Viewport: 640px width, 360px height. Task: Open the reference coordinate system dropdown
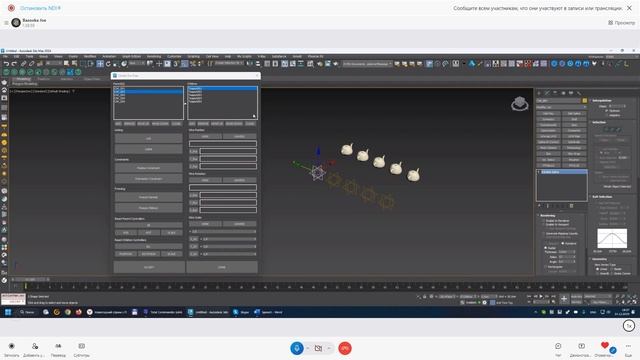(x=137, y=64)
